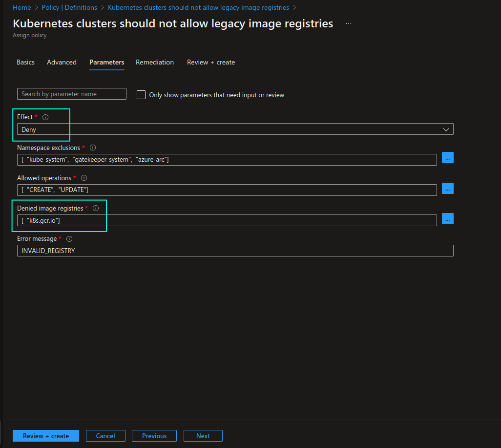Toggle only show parameters needing input
501x448 pixels.
click(x=141, y=95)
